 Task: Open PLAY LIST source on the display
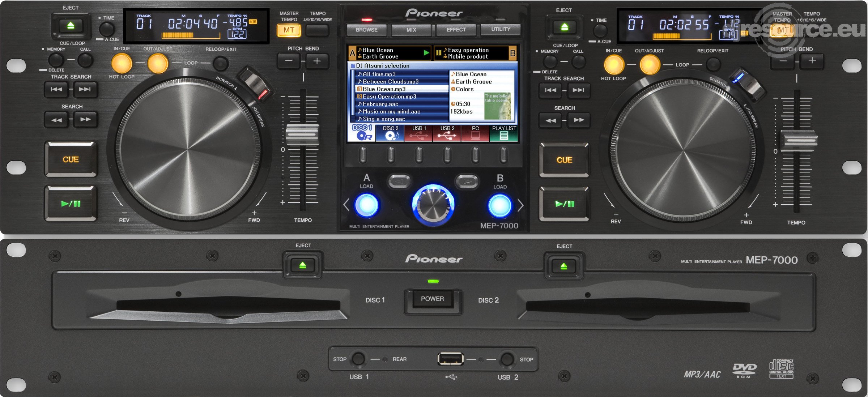(504, 133)
